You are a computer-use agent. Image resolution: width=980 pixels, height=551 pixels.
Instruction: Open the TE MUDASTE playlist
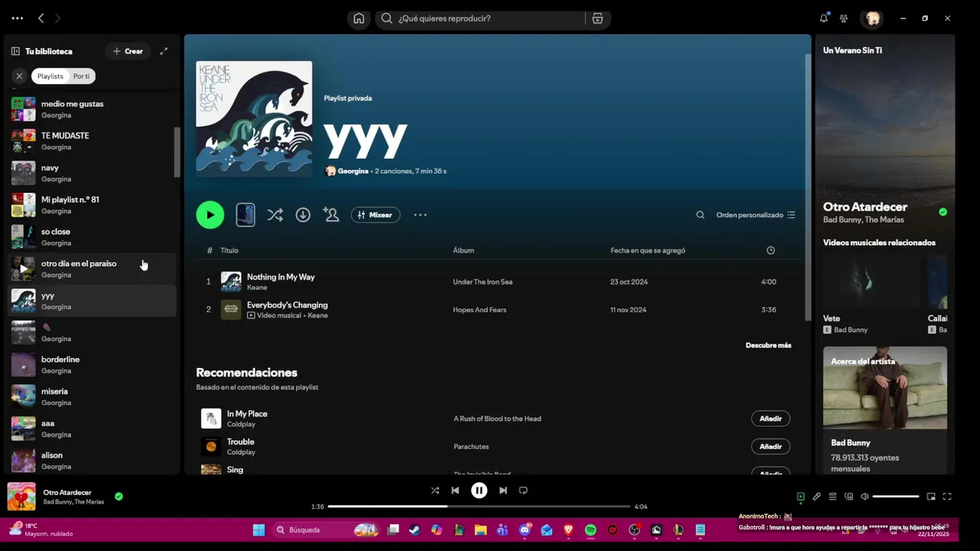point(92,141)
